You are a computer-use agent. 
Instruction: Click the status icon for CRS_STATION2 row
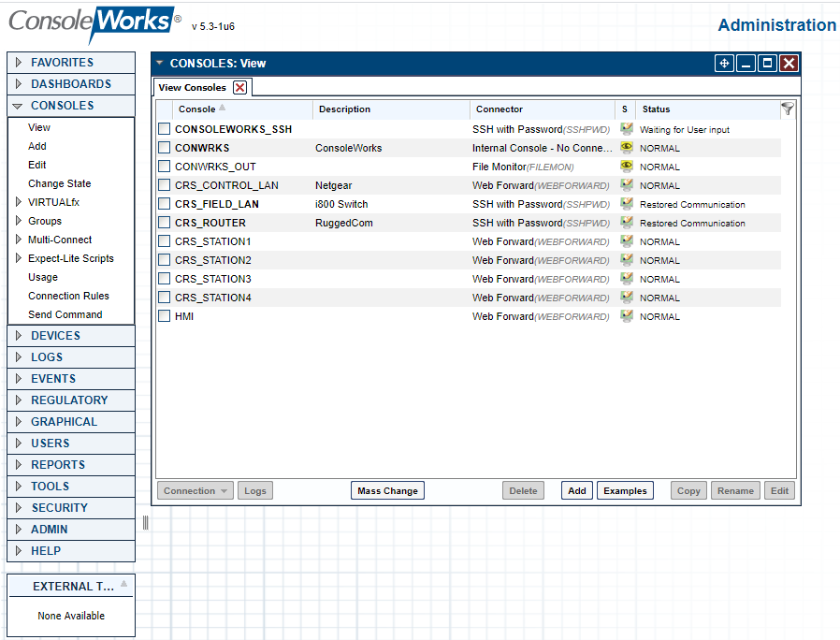coord(626,260)
